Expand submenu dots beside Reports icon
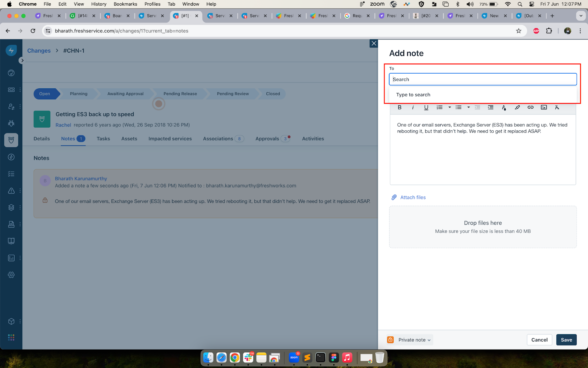Screen dimensions: 588x368 point(20,258)
